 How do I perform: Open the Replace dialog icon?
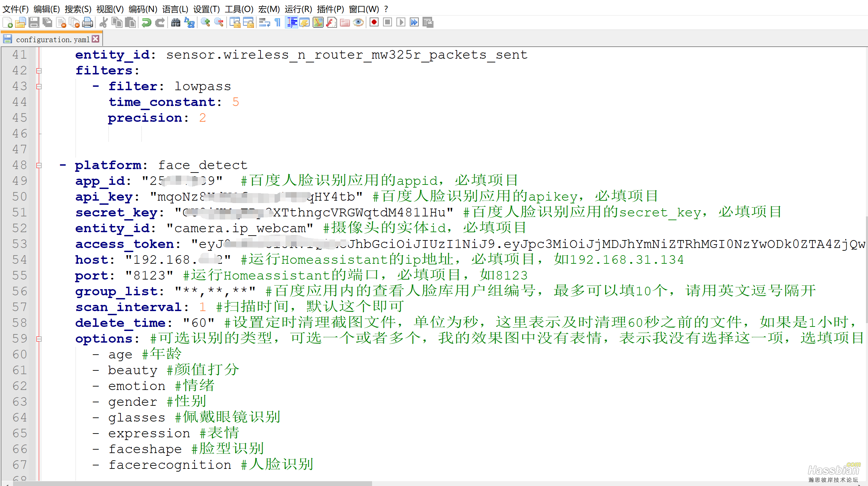pos(189,23)
